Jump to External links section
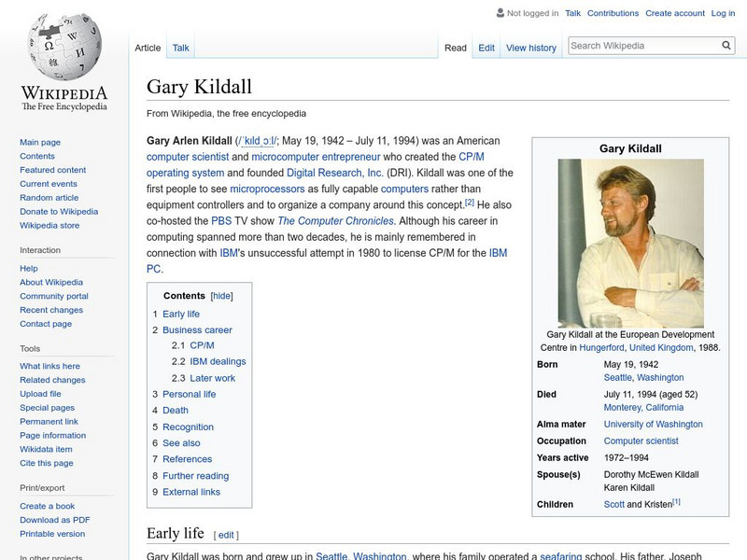The height and width of the screenshot is (560, 747). pyautogui.click(x=191, y=492)
